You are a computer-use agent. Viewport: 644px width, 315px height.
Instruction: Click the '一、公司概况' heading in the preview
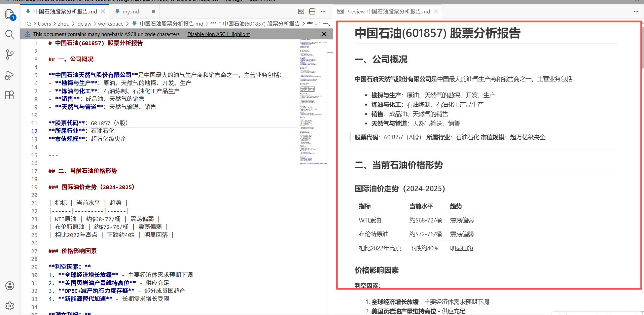[381, 60]
